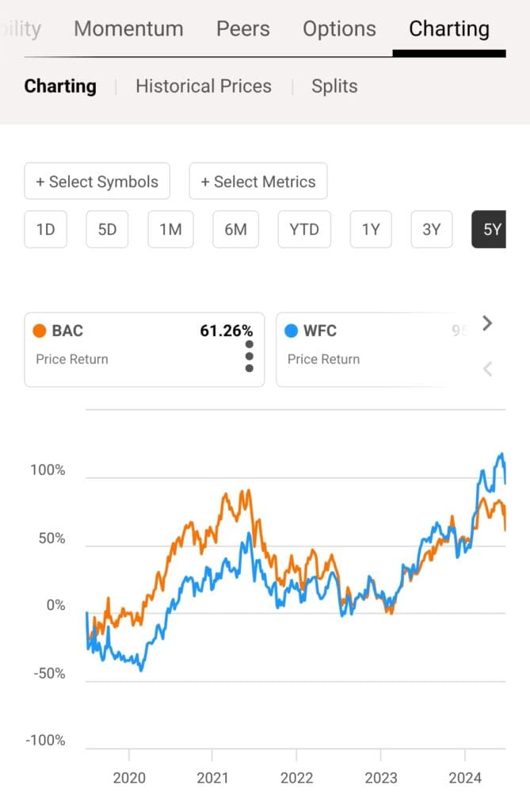Select the 3Y time range button
This screenshot has width=530, height=812.
[x=431, y=229]
